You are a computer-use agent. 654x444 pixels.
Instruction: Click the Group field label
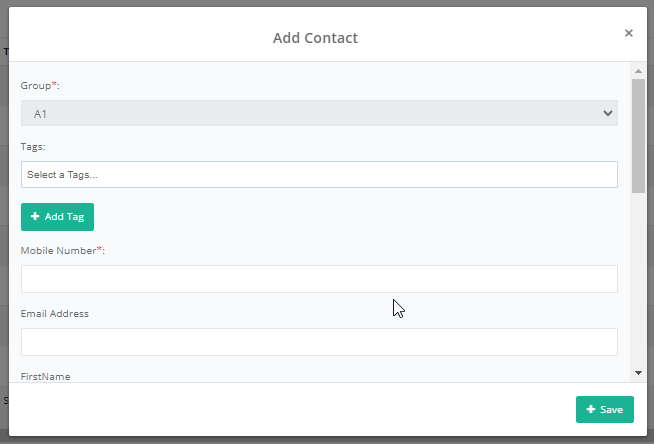[39, 85]
